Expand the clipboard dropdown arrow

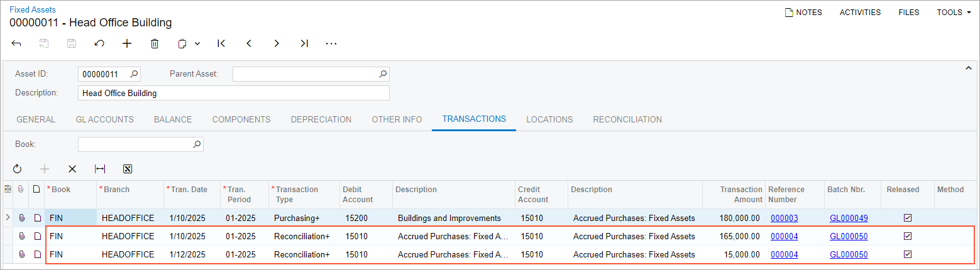197,44
